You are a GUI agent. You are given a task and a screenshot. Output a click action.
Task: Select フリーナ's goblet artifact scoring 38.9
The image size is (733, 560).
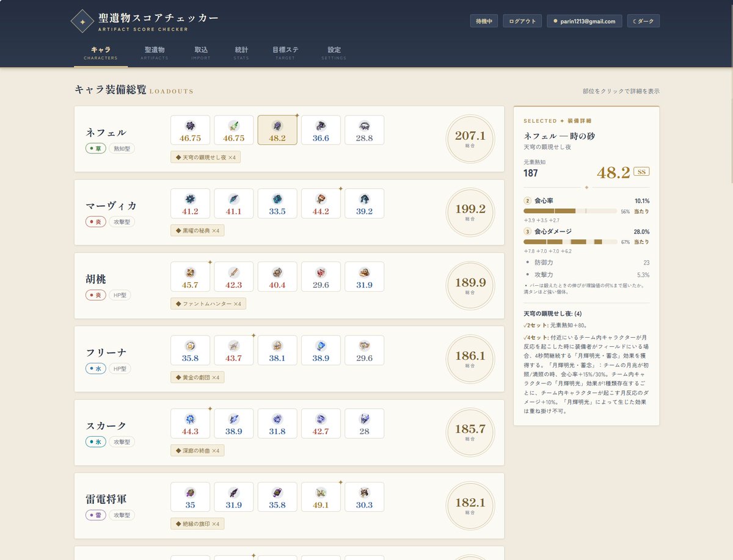321,350
